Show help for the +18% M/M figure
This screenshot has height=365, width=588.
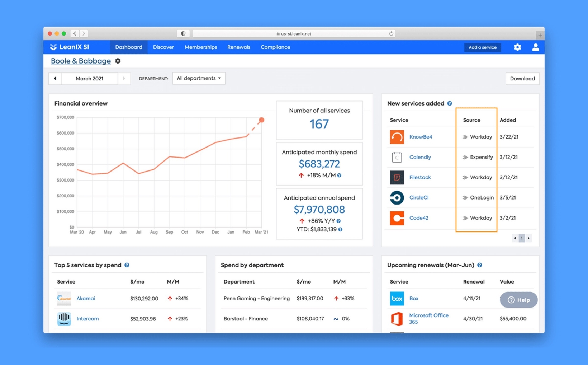click(339, 176)
